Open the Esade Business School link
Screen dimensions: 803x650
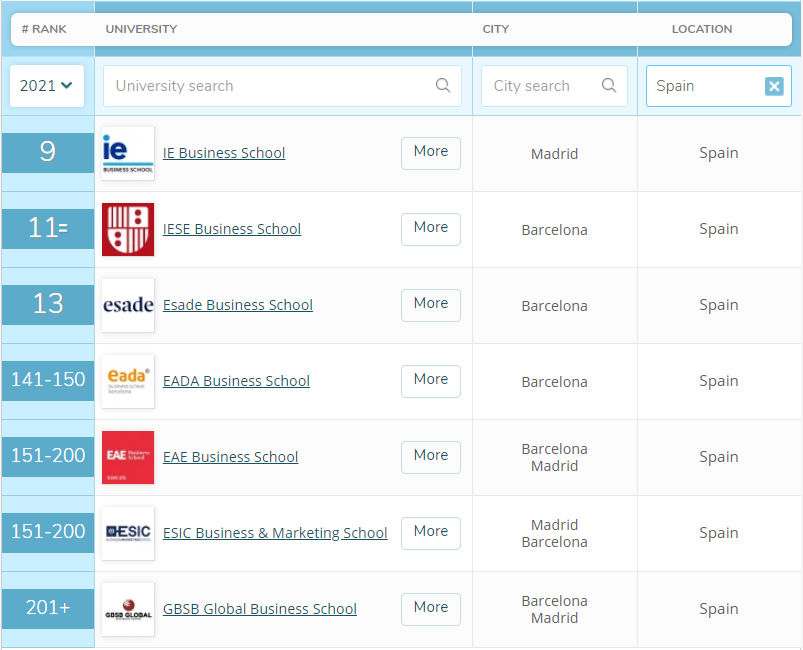[238, 305]
